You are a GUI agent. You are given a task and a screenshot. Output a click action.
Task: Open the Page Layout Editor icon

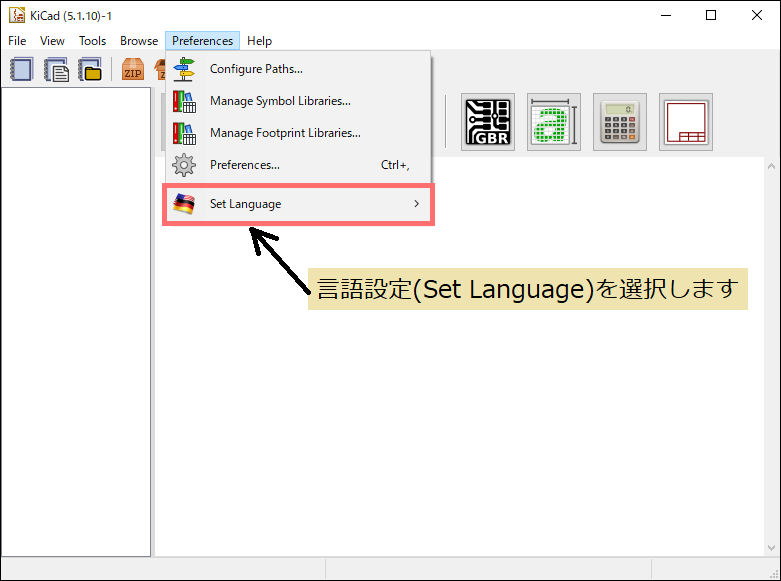click(x=686, y=122)
